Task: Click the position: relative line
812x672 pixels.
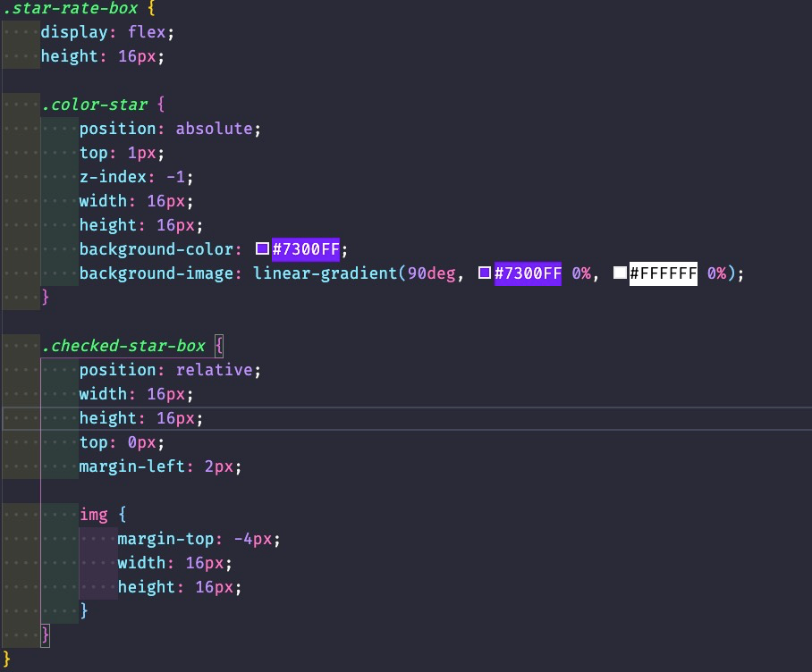Action: [171, 370]
